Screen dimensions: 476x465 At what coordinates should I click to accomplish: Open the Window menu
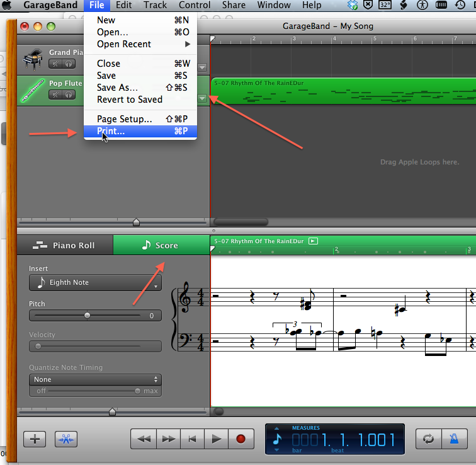pyautogui.click(x=274, y=5)
